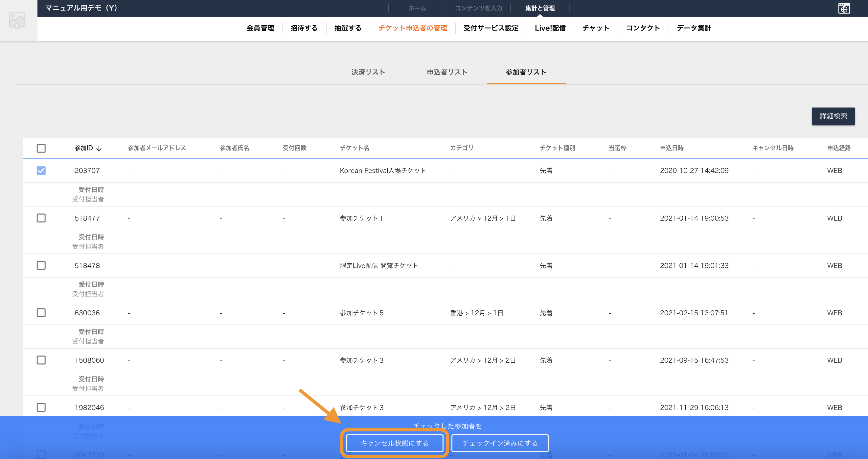Switch to 参加者リスト tab

(x=526, y=72)
